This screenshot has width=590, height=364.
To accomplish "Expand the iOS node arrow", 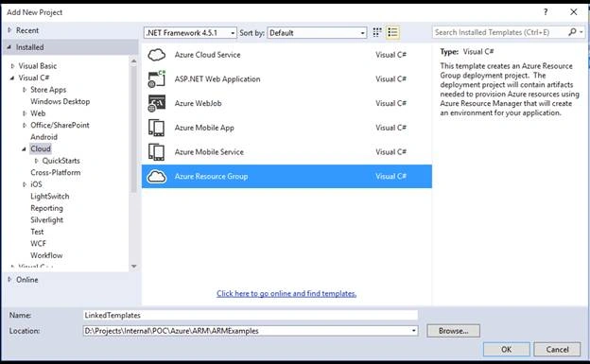I will [25, 184].
